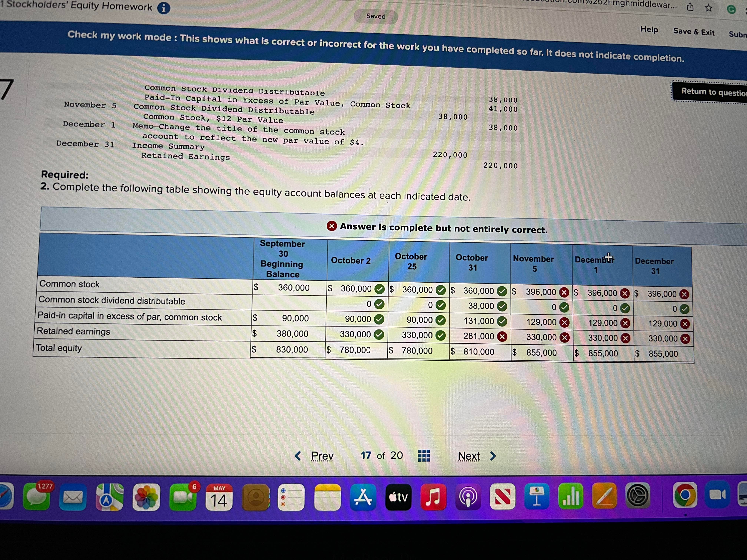Open Mail from the dock
This screenshot has height=560, width=747.
tap(73, 498)
